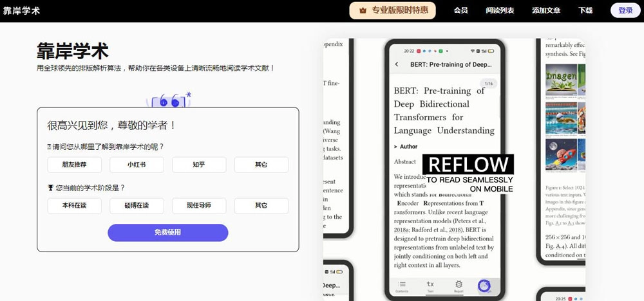644x301 pixels.
Task: Click the back arrow in the phone mockup
Action: point(397,64)
